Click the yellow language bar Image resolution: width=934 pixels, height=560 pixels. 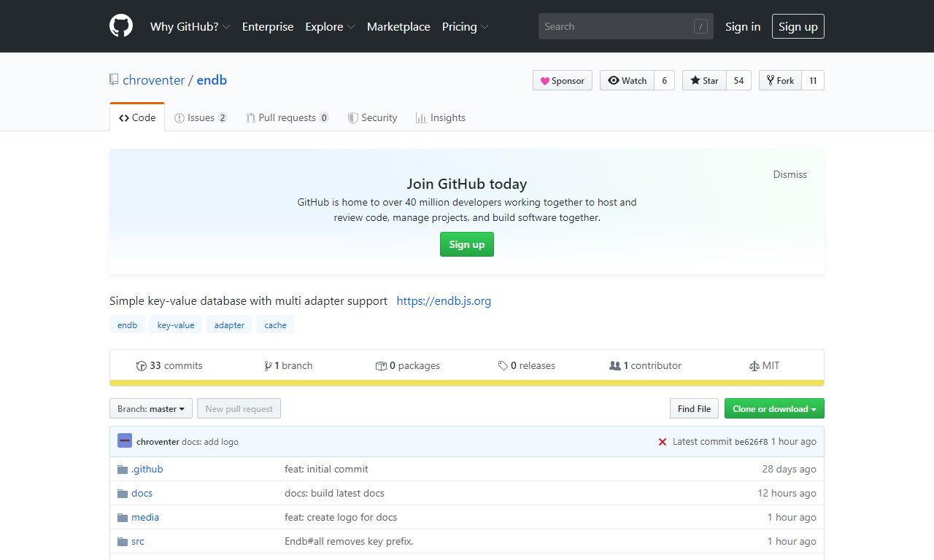pos(467,383)
